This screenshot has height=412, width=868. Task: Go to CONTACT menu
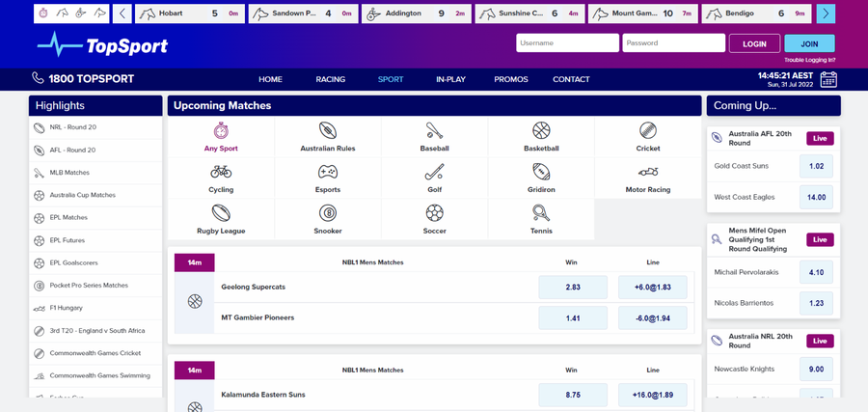tap(571, 79)
